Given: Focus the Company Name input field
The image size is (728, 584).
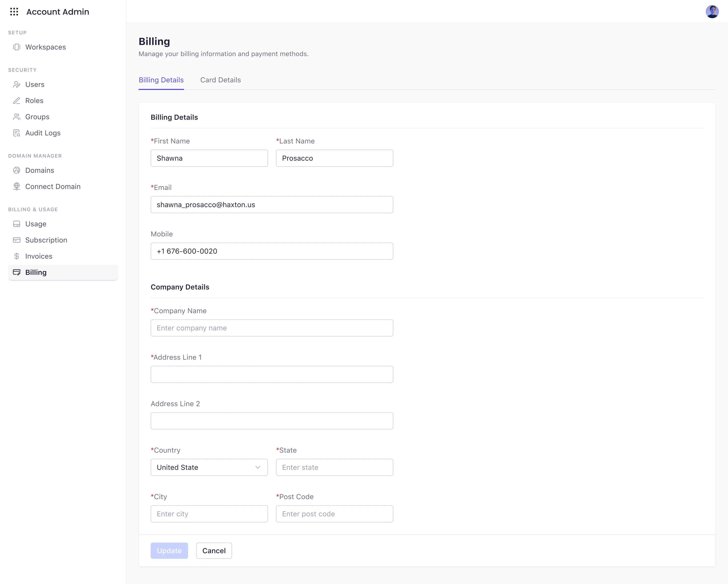Looking at the screenshot, I should [272, 328].
